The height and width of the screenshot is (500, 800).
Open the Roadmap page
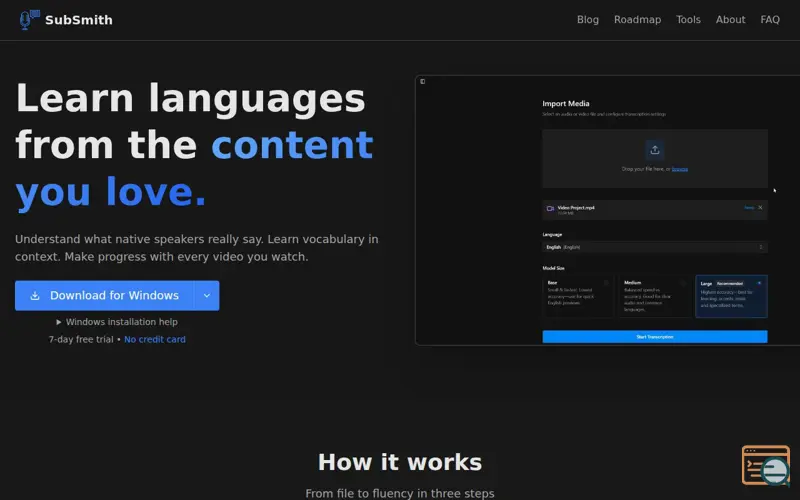tap(637, 19)
